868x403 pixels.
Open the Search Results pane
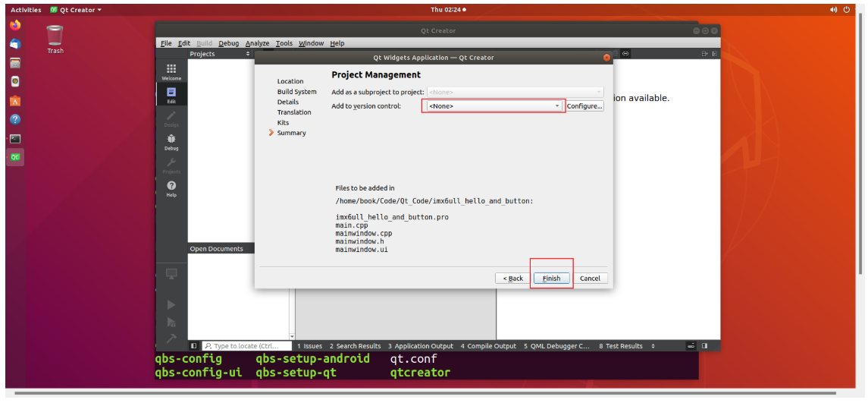coord(356,346)
